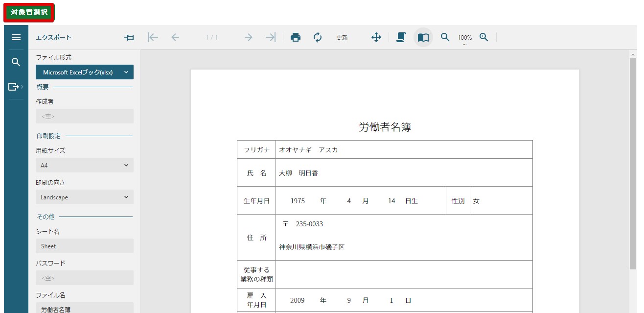Click the 印刷設定 section header
The width and height of the screenshot is (644, 313).
click(x=48, y=136)
